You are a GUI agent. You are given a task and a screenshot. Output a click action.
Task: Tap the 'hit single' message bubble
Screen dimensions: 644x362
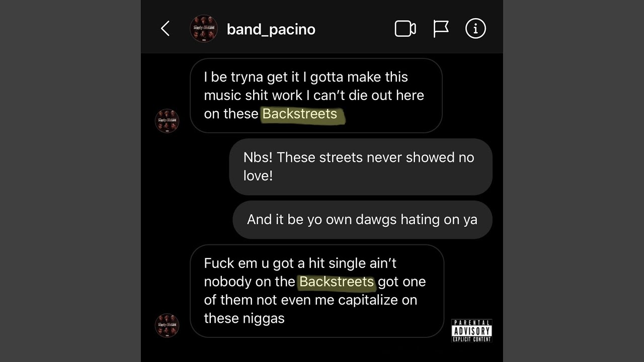317,291
